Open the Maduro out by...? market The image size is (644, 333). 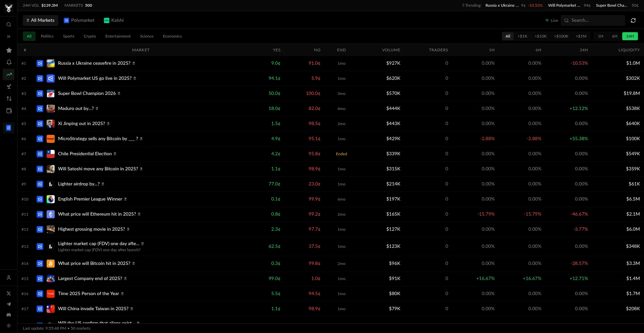pyautogui.click(x=76, y=108)
